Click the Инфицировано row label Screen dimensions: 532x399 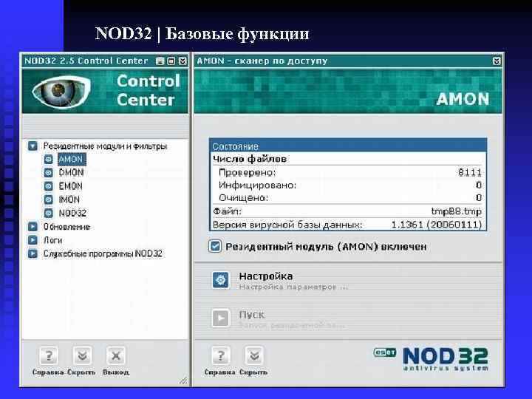pyautogui.click(x=258, y=185)
